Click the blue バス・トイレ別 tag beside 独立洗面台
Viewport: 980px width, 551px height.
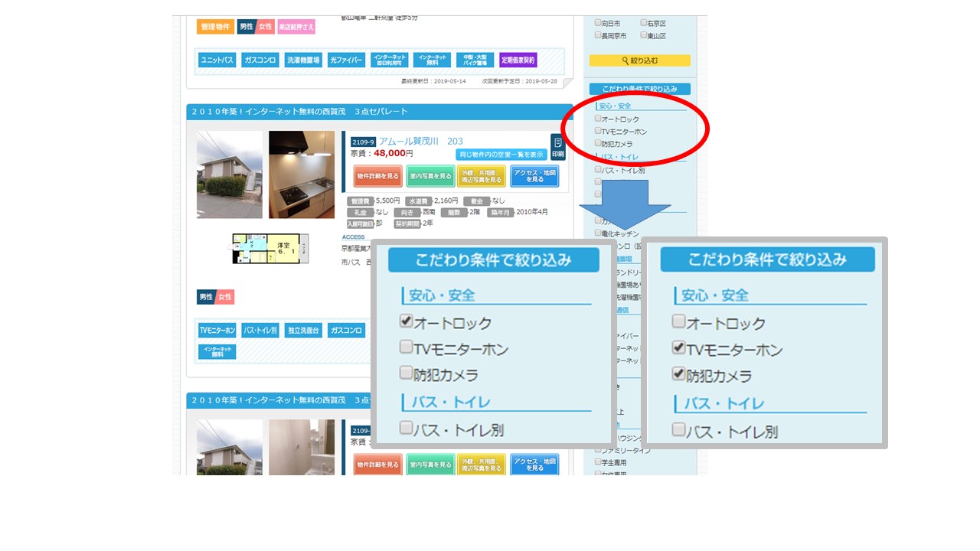coord(260,331)
